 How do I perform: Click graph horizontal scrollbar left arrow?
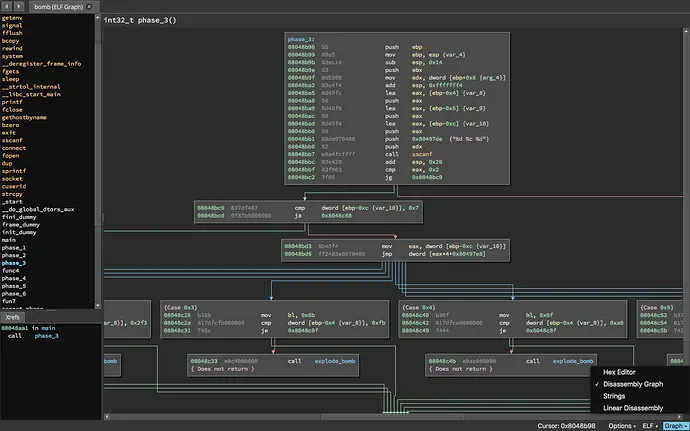107,416
